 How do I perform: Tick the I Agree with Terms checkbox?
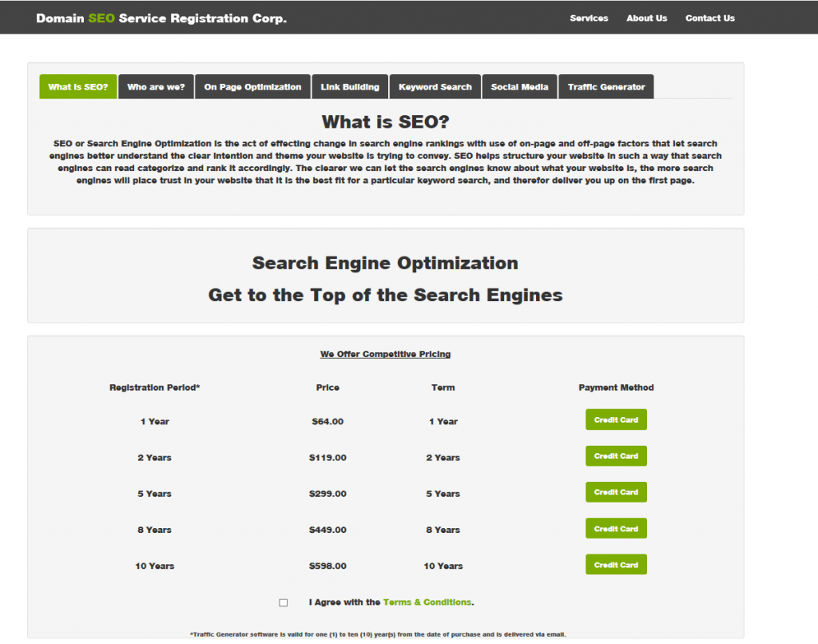click(284, 602)
